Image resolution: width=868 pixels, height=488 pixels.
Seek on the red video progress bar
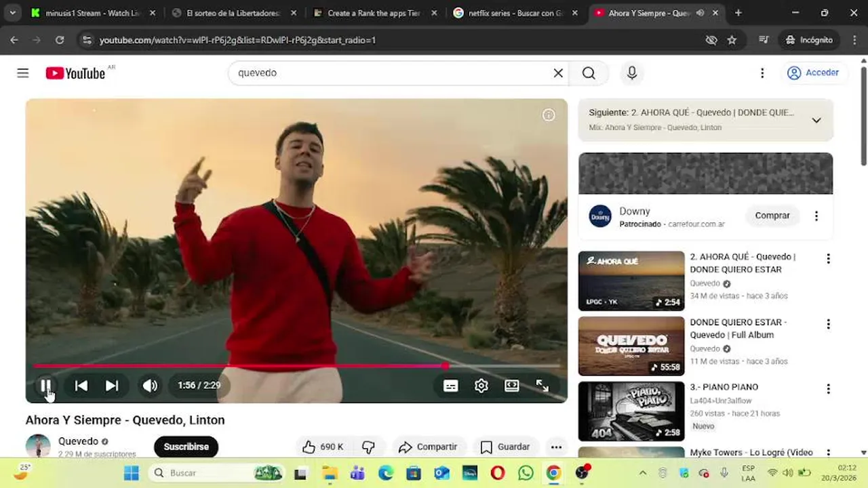click(296, 365)
